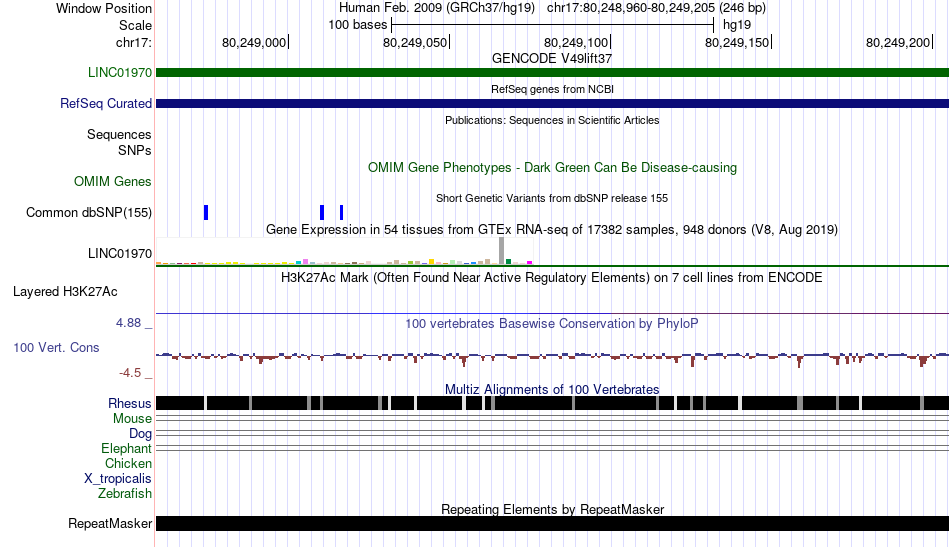The image size is (950, 547).
Task: Click the -4.5 PhyloP lower limit value
Action: click(x=130, y=373)
